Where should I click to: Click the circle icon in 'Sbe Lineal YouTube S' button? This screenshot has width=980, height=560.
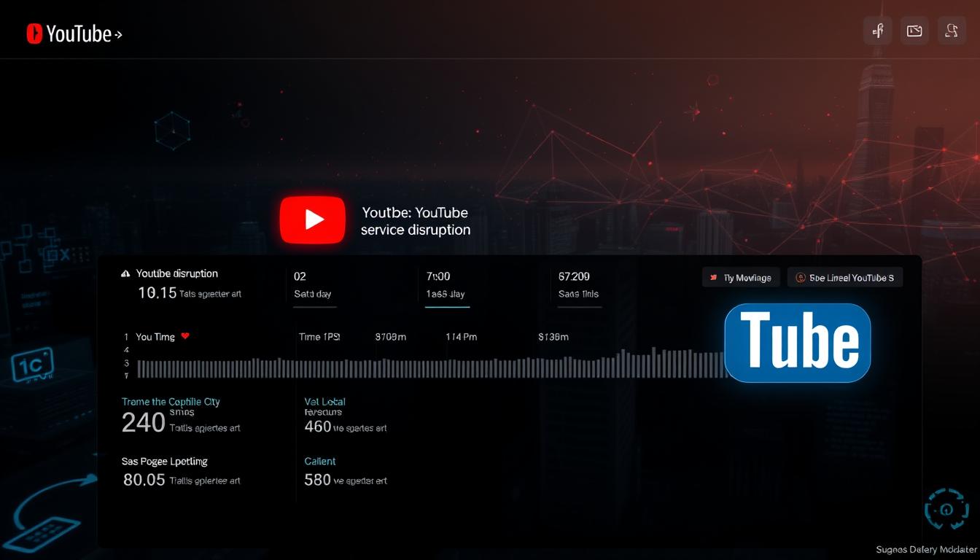click(x=801, y=278)
